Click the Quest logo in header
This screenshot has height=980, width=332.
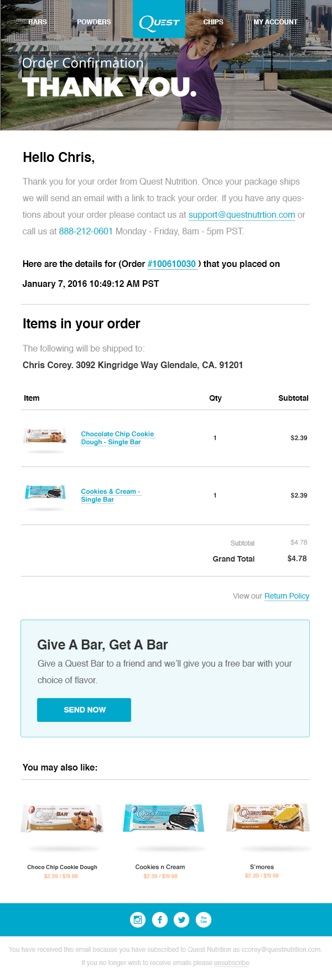pos(159,22)
